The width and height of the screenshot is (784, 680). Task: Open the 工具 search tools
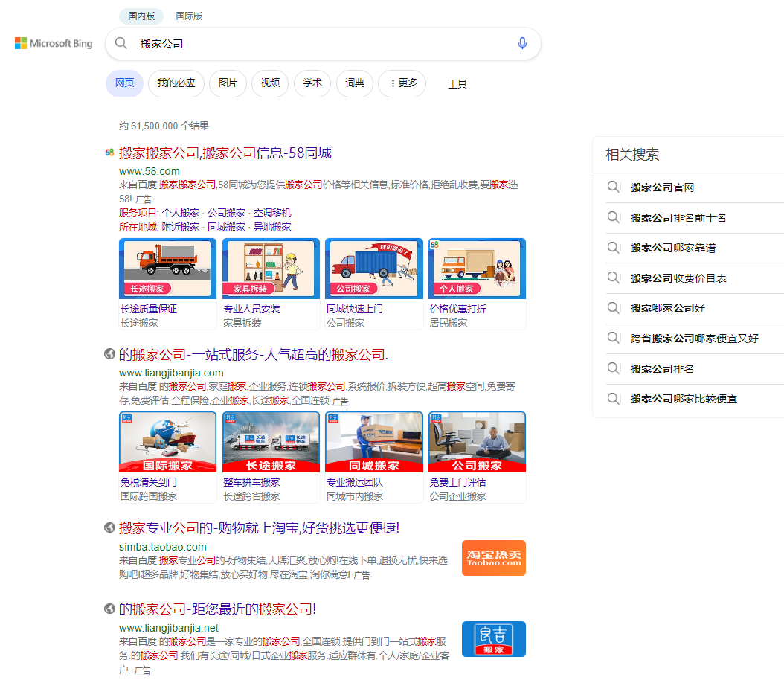pos(457,84)
